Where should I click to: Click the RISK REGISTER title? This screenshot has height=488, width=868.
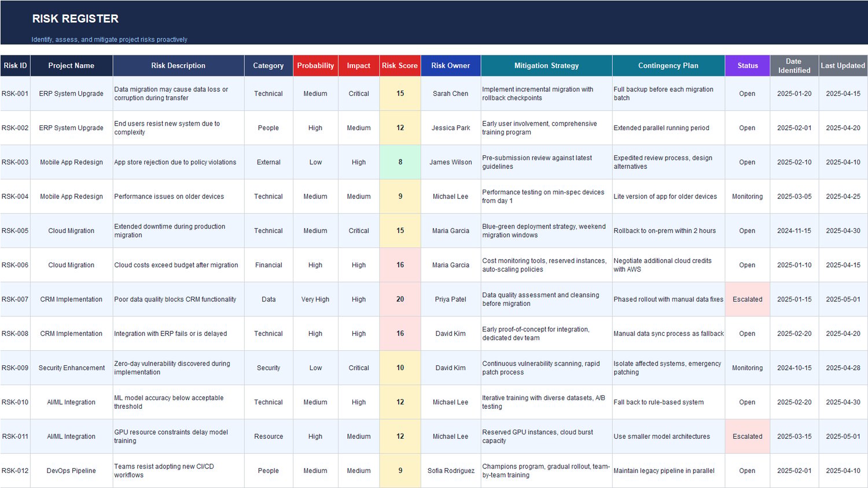[75, 19]
